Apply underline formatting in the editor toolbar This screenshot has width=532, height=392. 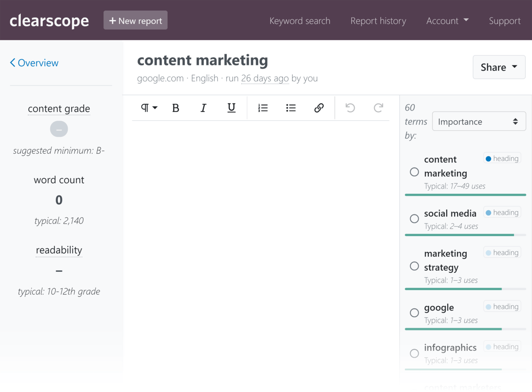coord(231,108)
